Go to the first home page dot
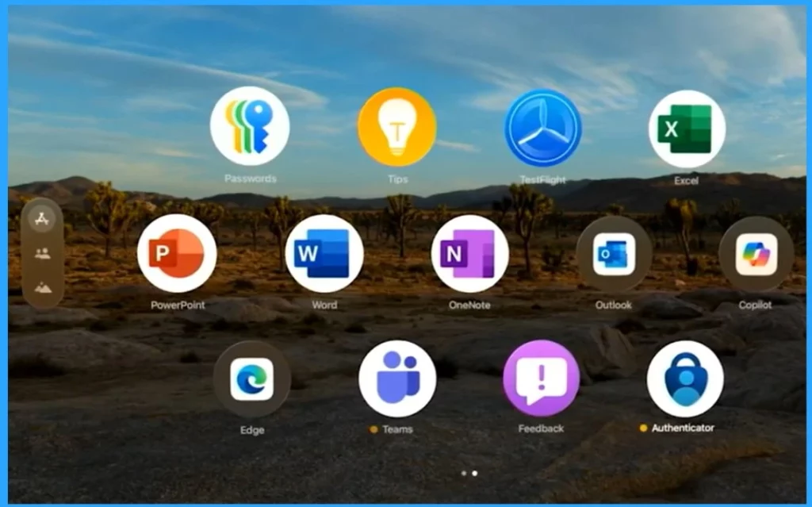This screenshot has height=507, width=812. pyautogui.click(x=463, y=474)
